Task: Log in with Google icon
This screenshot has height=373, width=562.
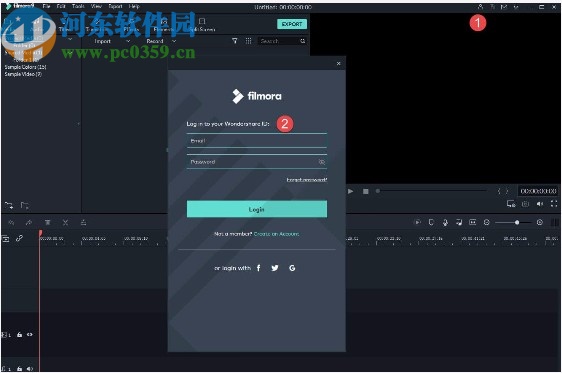Action: (292, 268)
